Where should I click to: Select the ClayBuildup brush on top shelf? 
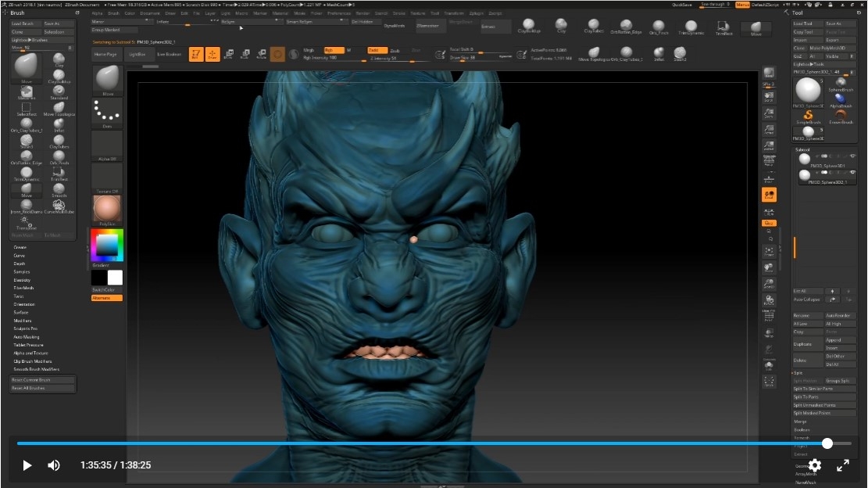530,26
